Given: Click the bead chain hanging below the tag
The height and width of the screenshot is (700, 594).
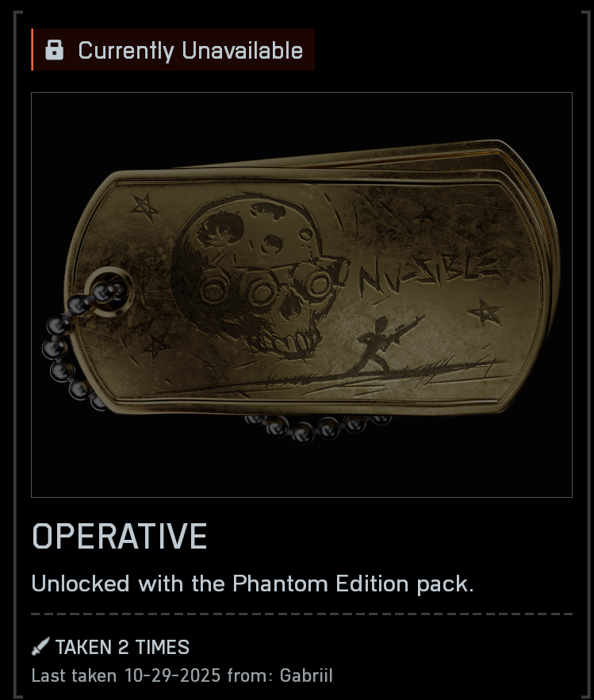Looking at the screenshot, I should (x=318, y=428).
